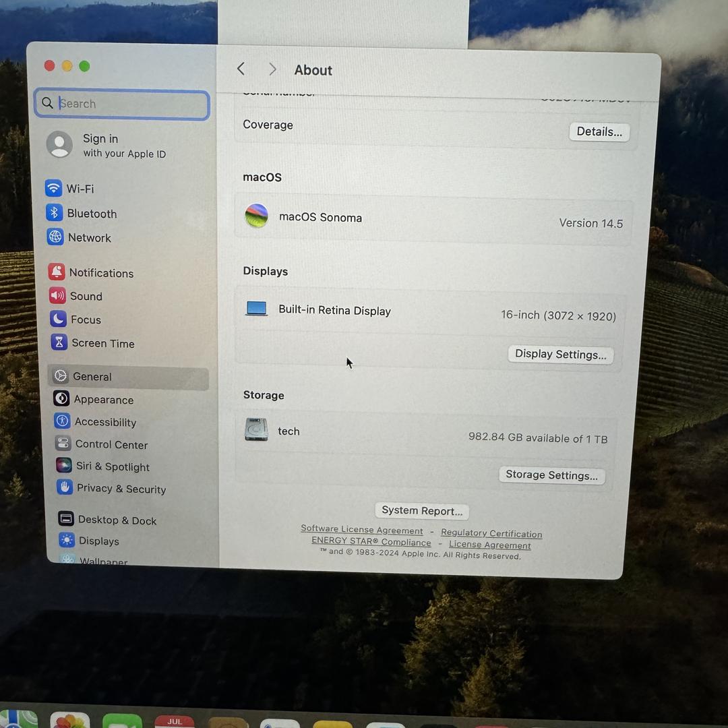Click the Built-in Retina Display laptop icon

(256, 308)
